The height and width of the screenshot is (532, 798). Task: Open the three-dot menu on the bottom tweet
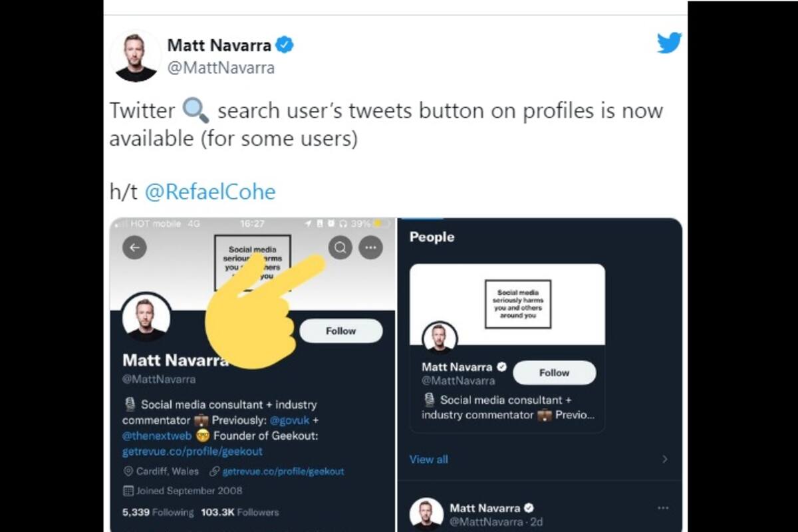click(662, 507)
